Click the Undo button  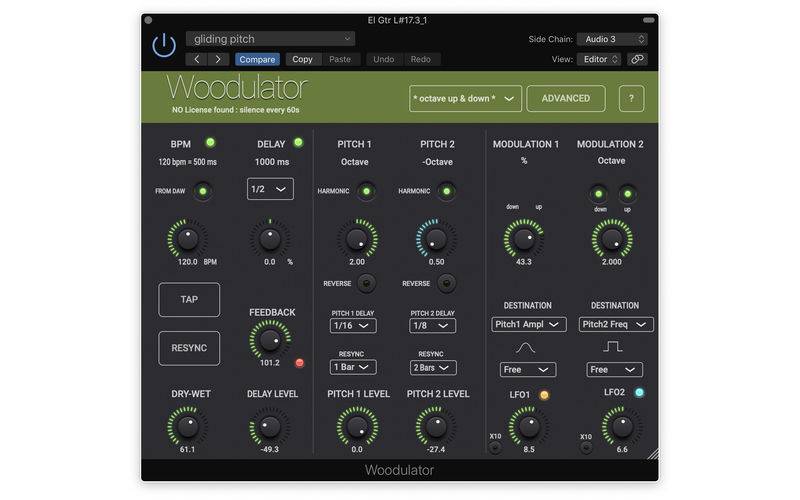[x=384, y=59]
